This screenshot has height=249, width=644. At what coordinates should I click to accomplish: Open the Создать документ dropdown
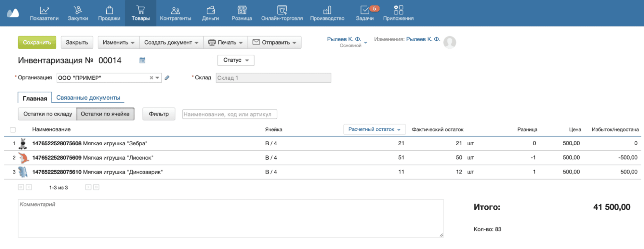(x=171, y=43)
